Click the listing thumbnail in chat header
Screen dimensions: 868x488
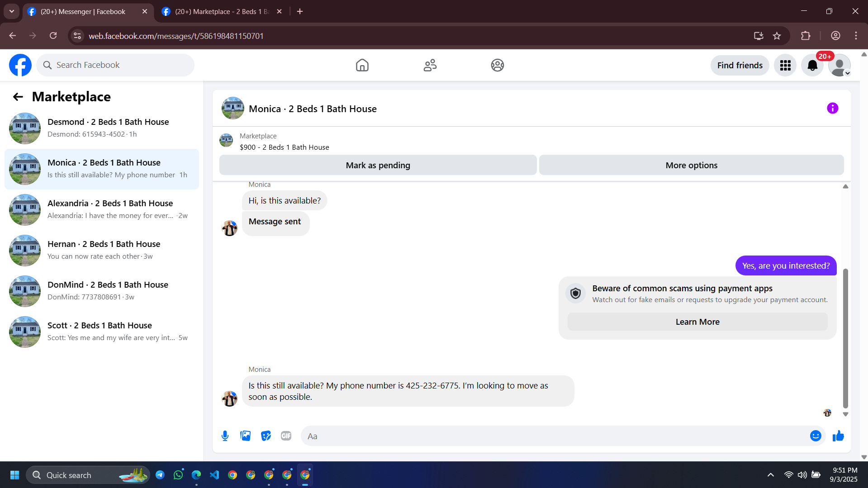pos(233,108)
